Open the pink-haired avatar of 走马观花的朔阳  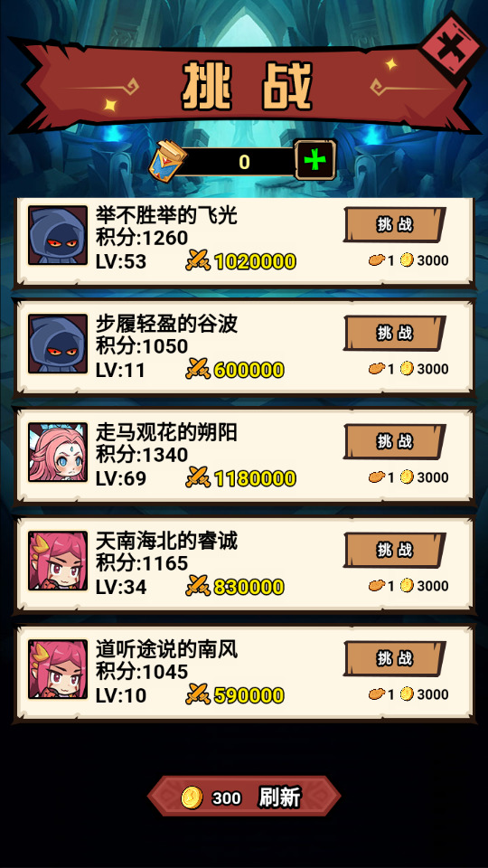tap(58, 452)
